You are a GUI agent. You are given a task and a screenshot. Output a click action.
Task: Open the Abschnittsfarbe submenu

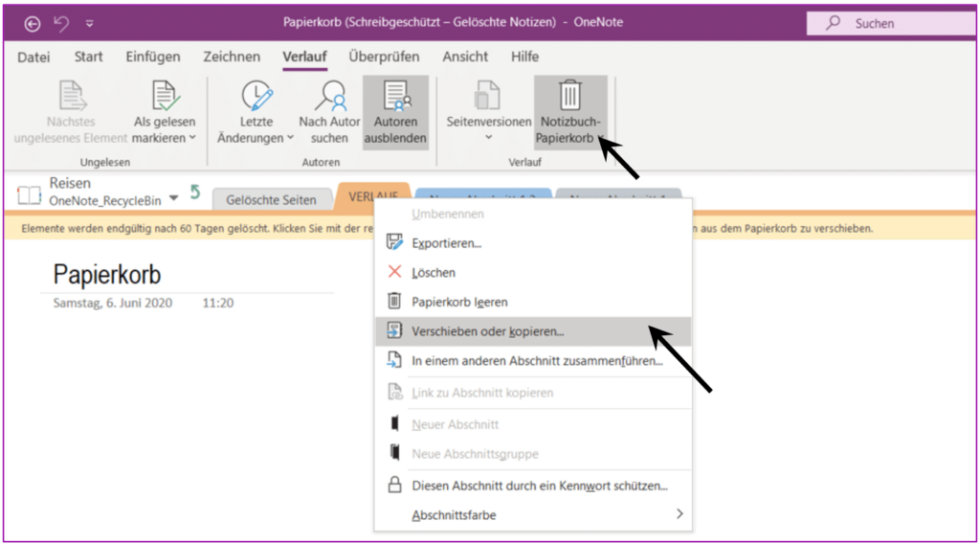click(533, 515)
